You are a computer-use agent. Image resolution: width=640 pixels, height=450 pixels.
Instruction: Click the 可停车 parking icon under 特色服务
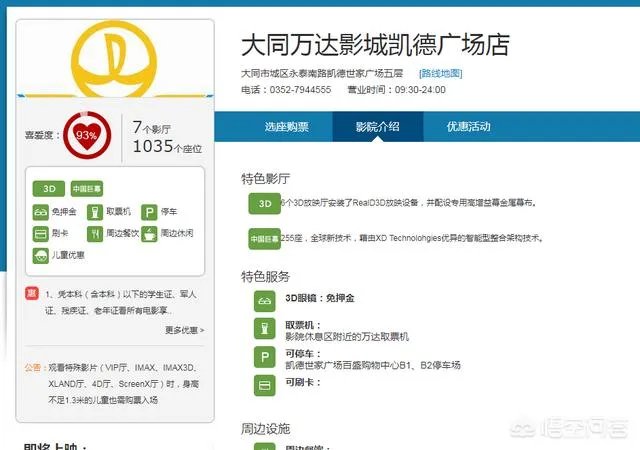click(x=264, y=357)
